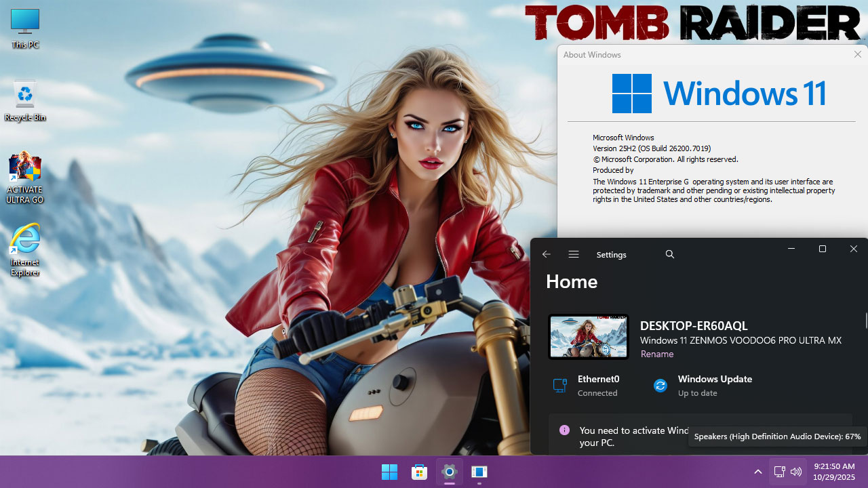
Task: Minimize the Settings window
Action: pyautogui.click(x=791, y=249)
